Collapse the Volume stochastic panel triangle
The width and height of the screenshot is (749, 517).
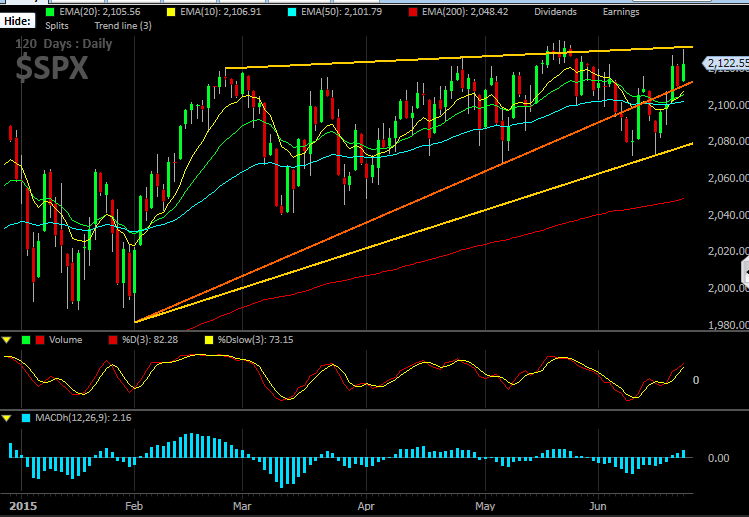coord(7,340)
